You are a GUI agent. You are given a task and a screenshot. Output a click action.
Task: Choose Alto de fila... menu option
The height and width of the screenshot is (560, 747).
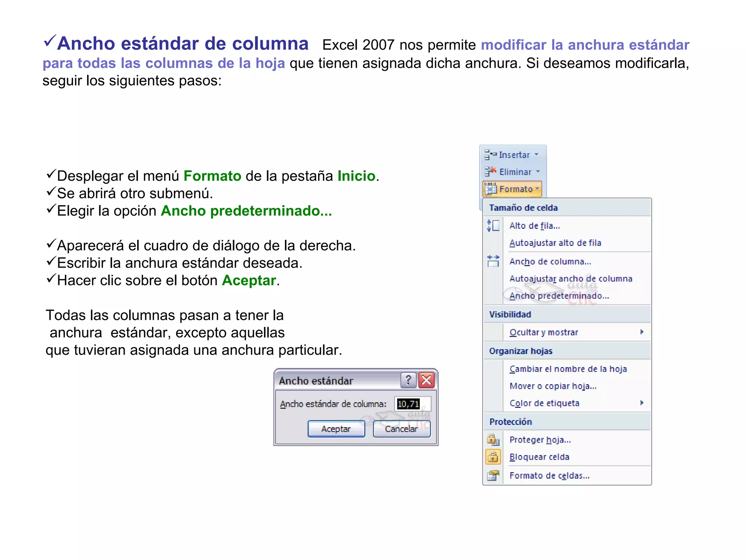[534, 226]
